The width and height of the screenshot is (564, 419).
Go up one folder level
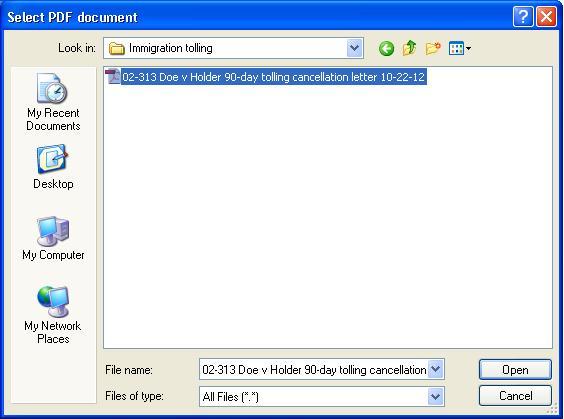pos(409,48)
